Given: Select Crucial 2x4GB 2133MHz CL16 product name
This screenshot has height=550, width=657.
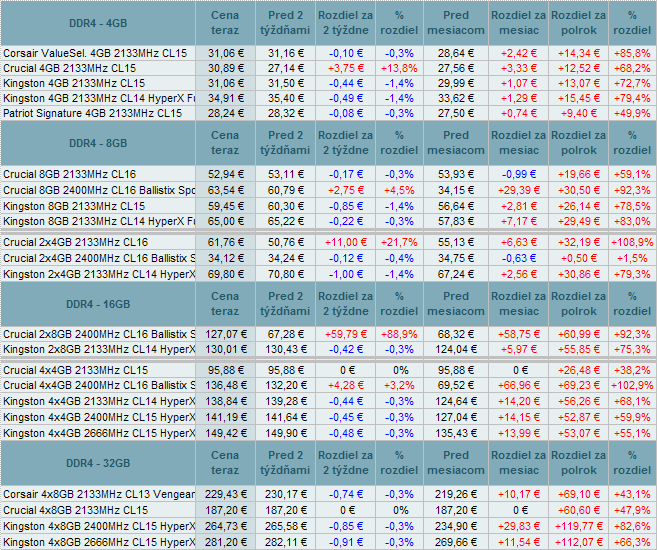Looking at the screenshot, I should click(75, 242).
